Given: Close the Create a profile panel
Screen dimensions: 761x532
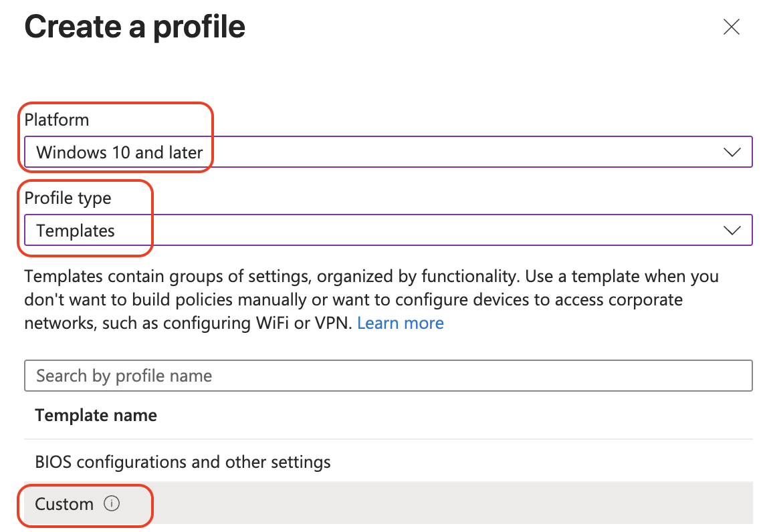Looking at the screenshot, I should point(731,27).
